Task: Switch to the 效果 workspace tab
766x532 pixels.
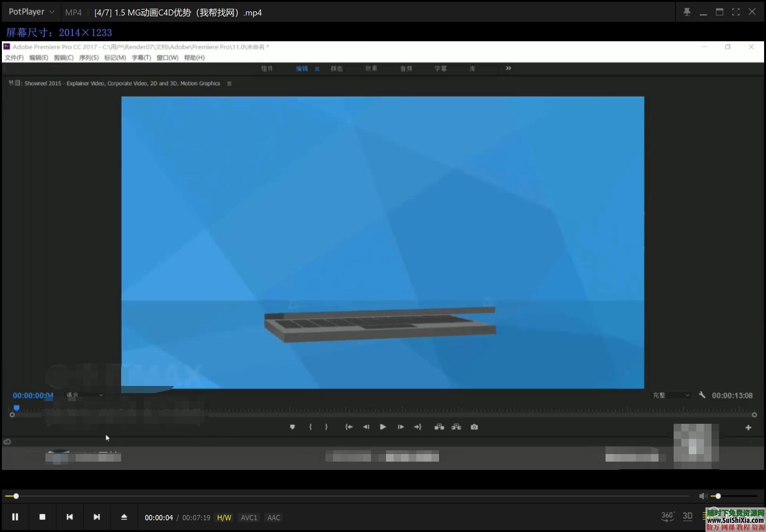Action: pyautogui.click(x=371, y=68)
